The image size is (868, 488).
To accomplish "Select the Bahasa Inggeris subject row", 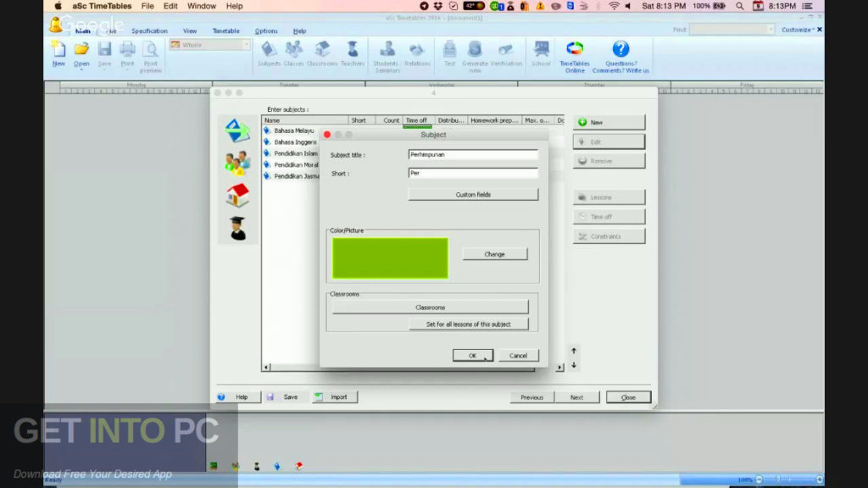I will (x=291, y=142).
